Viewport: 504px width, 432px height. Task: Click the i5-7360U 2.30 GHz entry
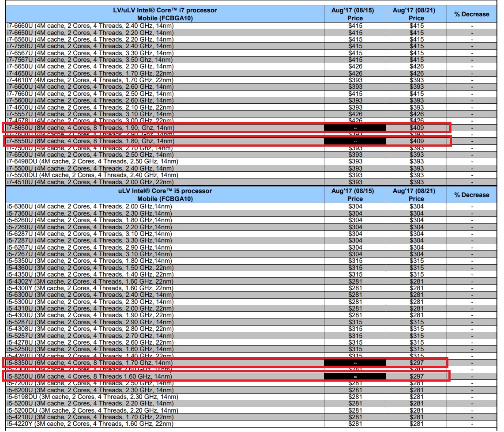pyautogui.click(x=89, y=214)
